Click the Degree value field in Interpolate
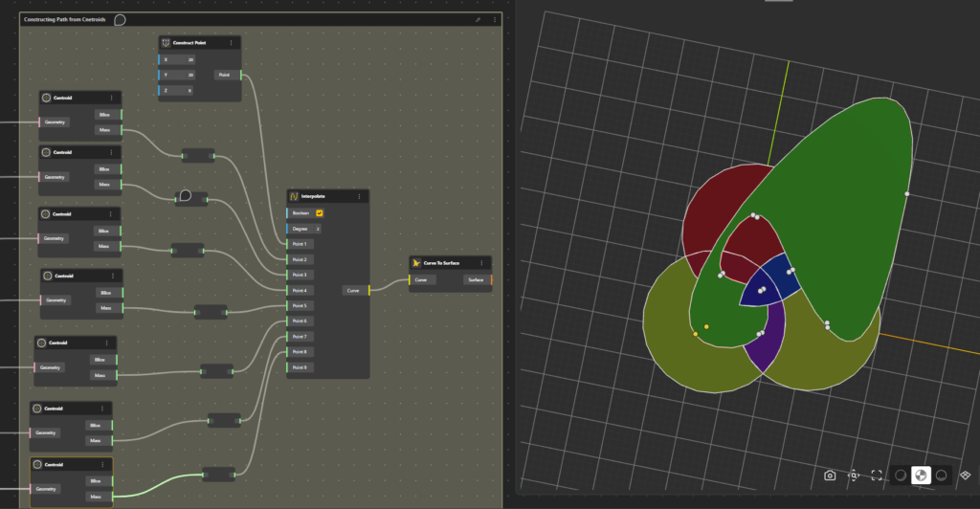Viewport: 980px width, 509px height. click(x=317, y=229)
